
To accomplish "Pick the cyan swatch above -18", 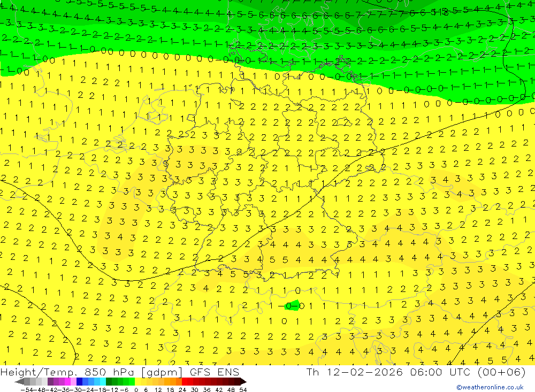I will point(103,382).
